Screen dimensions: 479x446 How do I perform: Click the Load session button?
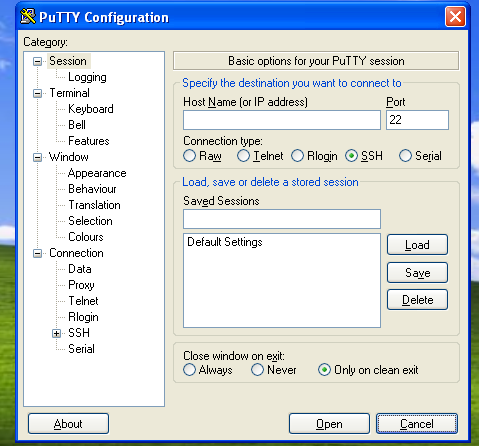[x=417, y=245]
